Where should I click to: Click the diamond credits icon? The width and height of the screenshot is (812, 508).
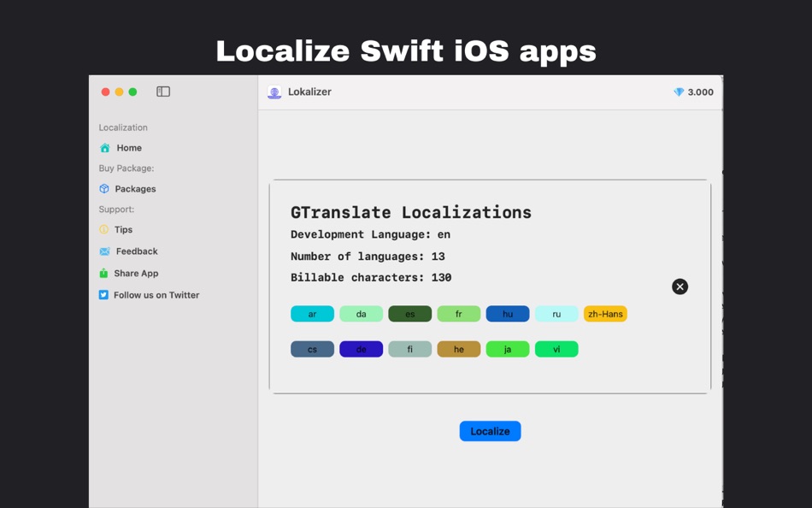pyautogui.click(x=679, y=92)
